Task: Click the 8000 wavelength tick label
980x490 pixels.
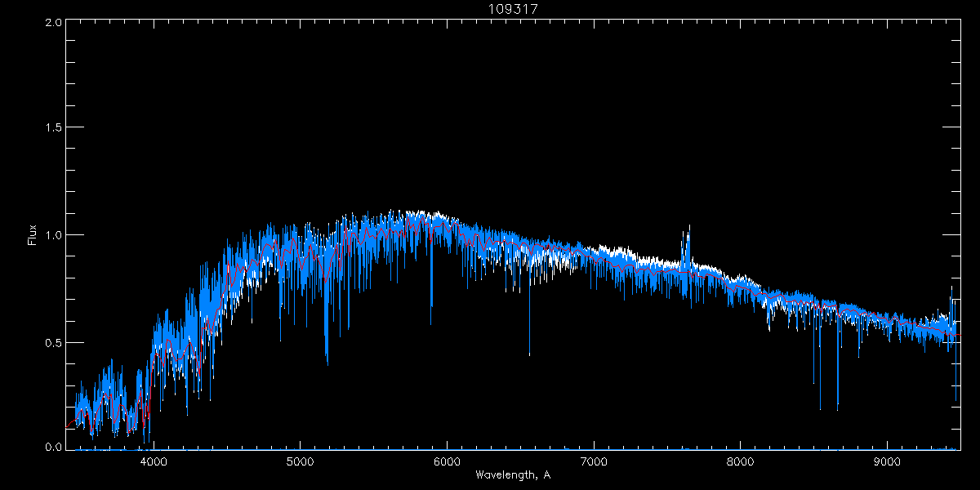Action: (741, 461)
